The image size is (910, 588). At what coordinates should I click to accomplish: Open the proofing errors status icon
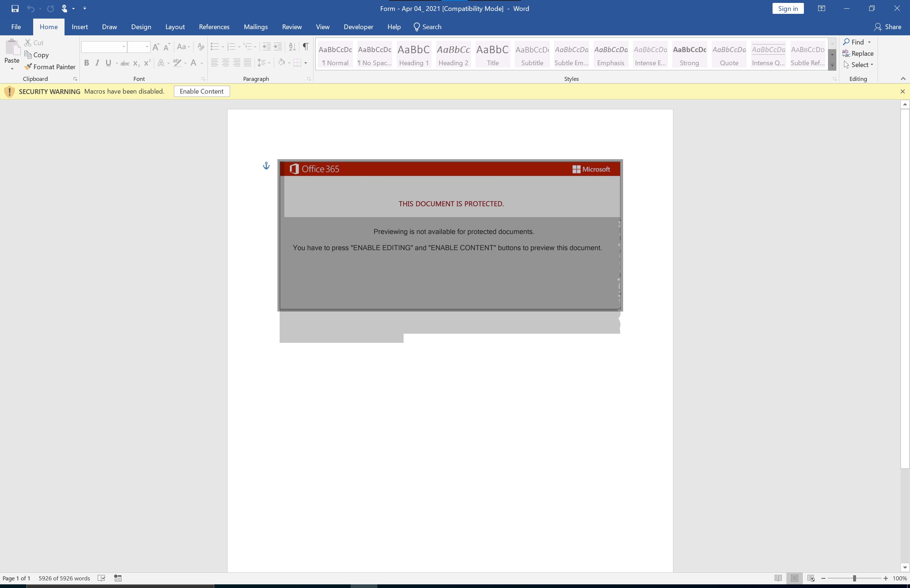click(x=102, y=578)
